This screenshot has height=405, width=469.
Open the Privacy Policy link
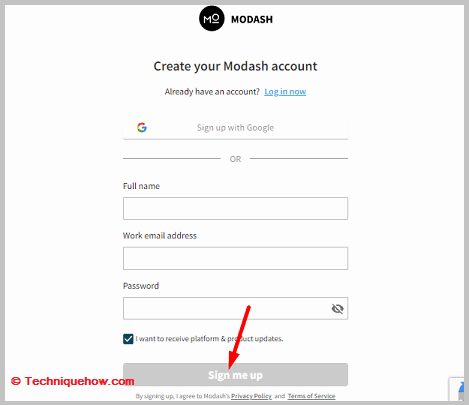[251, 396]
